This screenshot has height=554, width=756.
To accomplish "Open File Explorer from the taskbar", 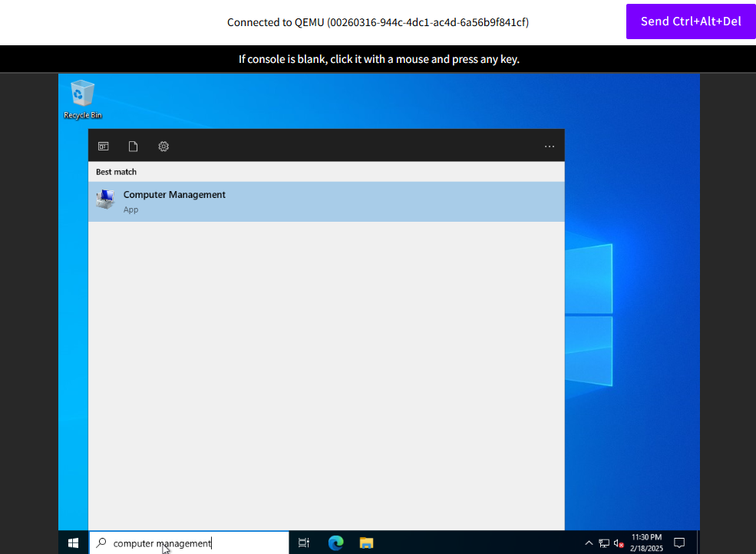I will coord(366,543).
